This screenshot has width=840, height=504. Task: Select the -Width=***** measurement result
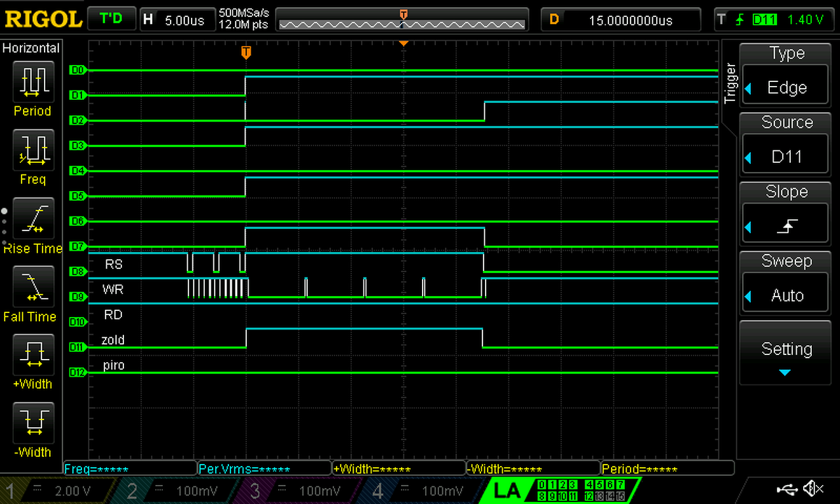(534, 469)
